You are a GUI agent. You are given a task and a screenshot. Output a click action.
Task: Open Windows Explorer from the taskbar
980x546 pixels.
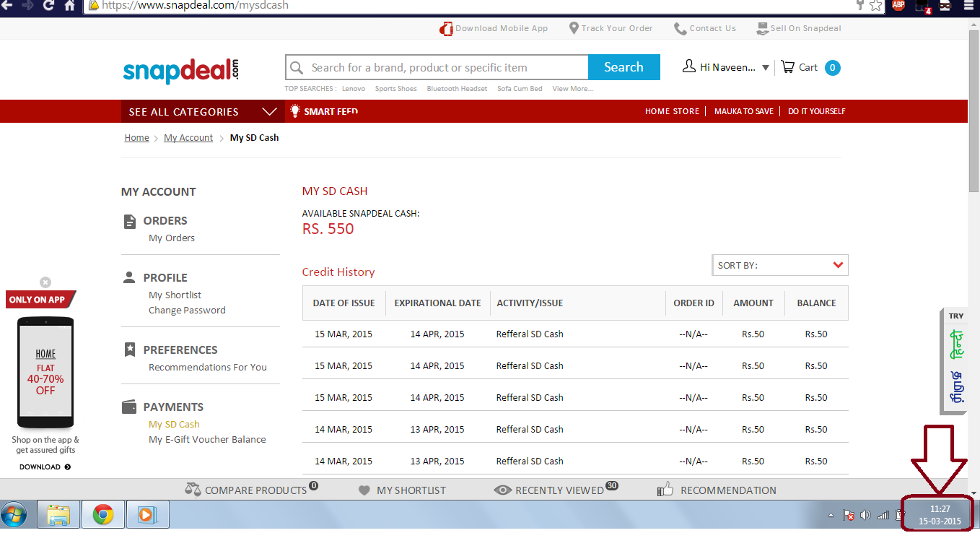[58, 515]
